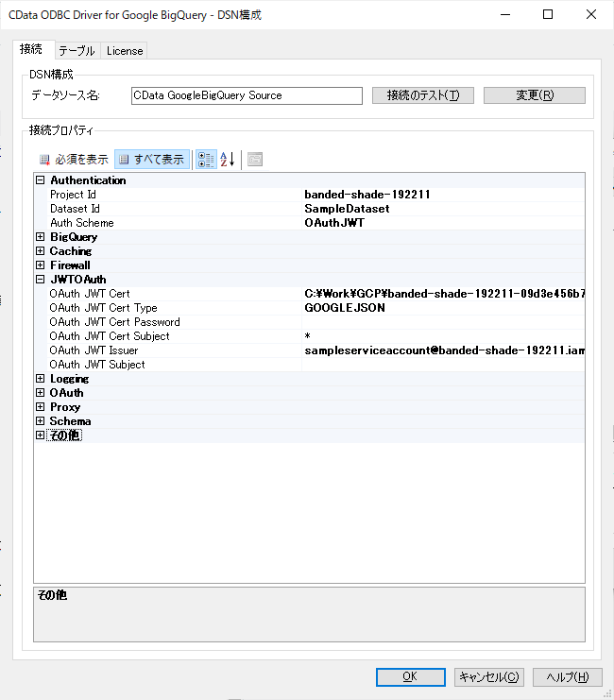Screen dimensions: 614x700
Task: Click the 接続のテスト(T) button
Action: pos(423,95)
